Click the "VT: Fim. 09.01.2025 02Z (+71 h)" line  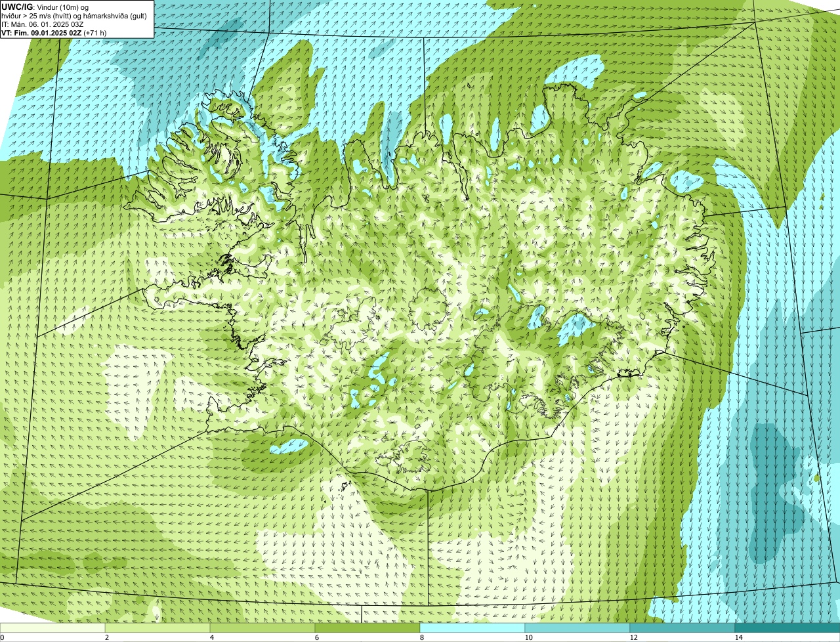[54, 33]
